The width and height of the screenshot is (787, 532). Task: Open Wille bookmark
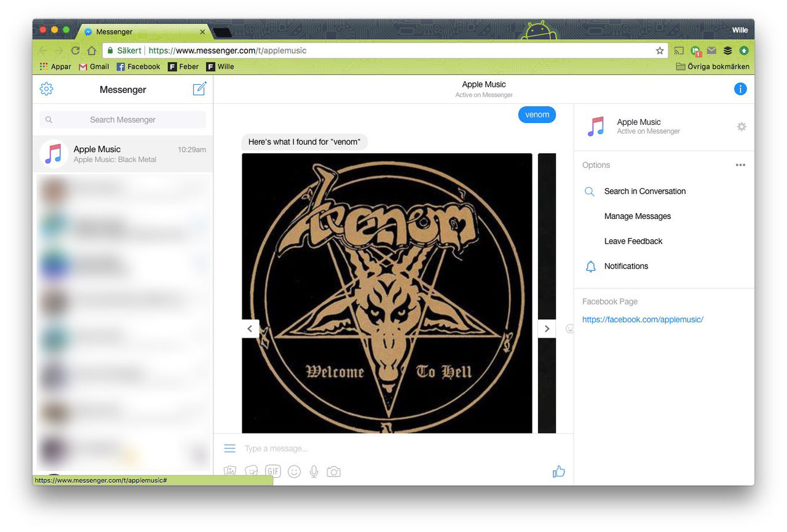tap(220, 66)
